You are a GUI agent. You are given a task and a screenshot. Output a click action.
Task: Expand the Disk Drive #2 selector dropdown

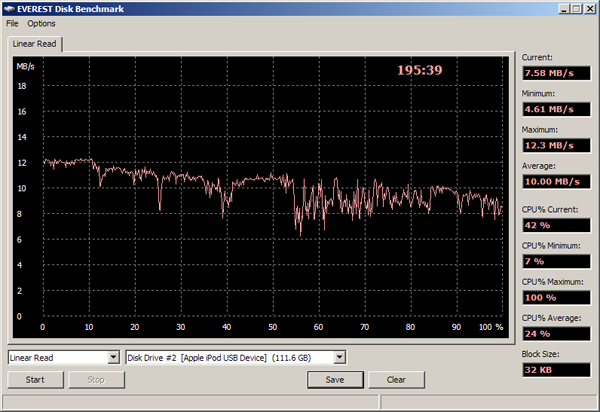[x=339, y=358]
